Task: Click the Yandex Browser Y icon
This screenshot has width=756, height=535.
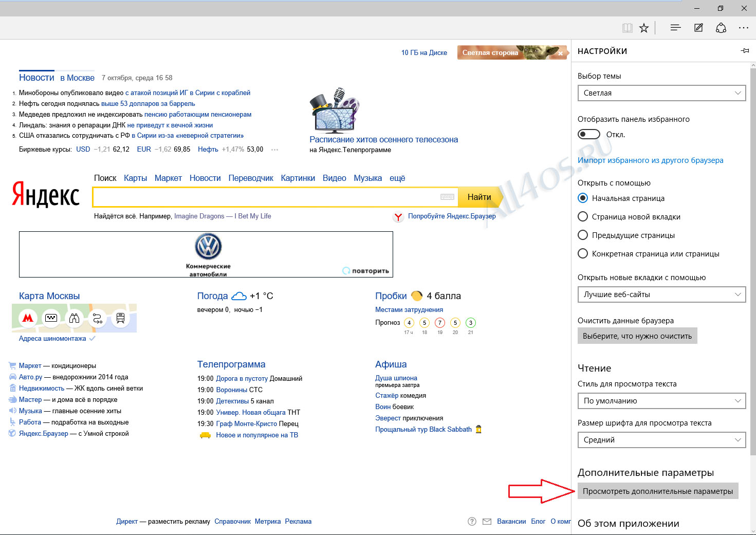Action: (x=398, y=217)
